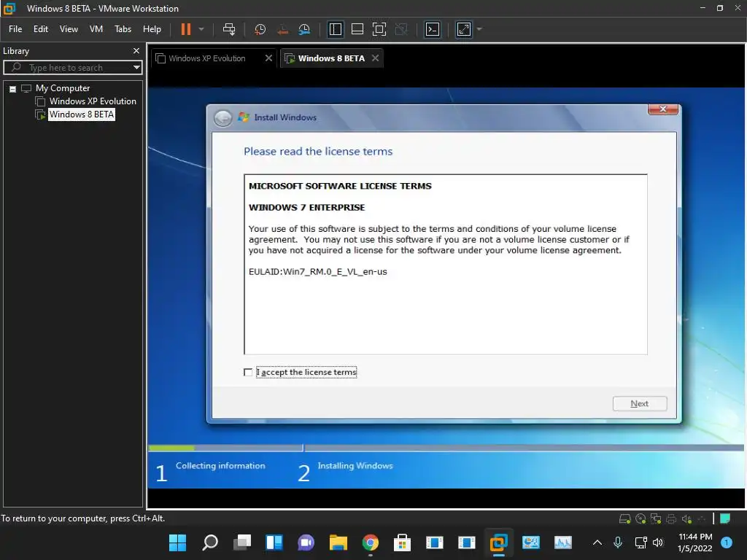Image resolution: width=747 pixels, height=560 pixels.
Task: Open File Explorer from the taskbar
Action: point(338,542)
